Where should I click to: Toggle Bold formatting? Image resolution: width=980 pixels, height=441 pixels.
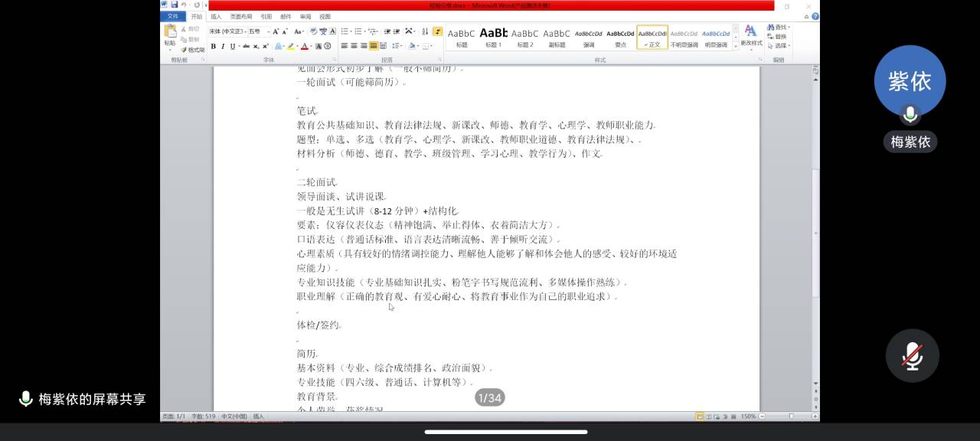(x=214, y=47)
